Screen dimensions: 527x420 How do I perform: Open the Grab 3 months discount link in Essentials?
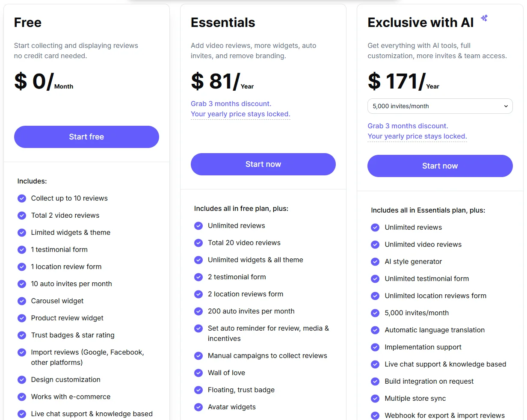(231, 104)
